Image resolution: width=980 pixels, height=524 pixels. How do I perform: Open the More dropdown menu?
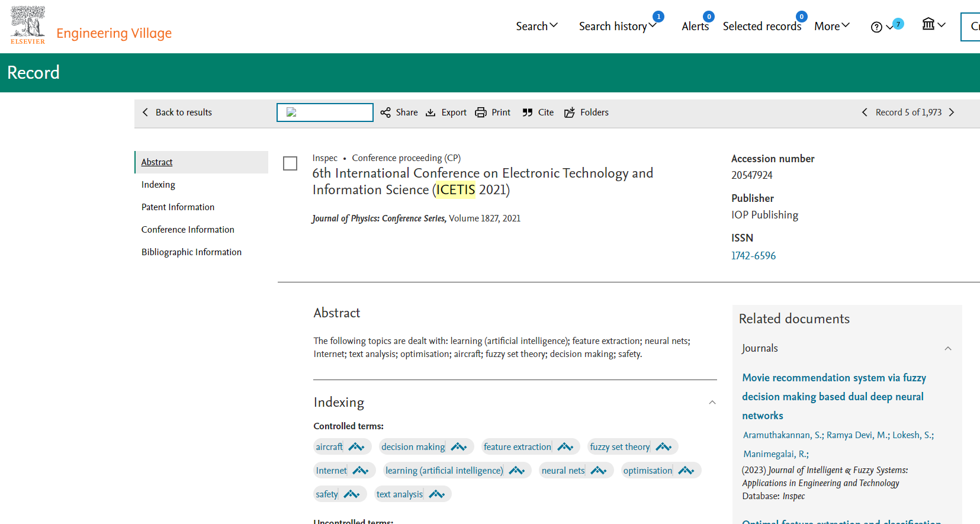[832, 26]
